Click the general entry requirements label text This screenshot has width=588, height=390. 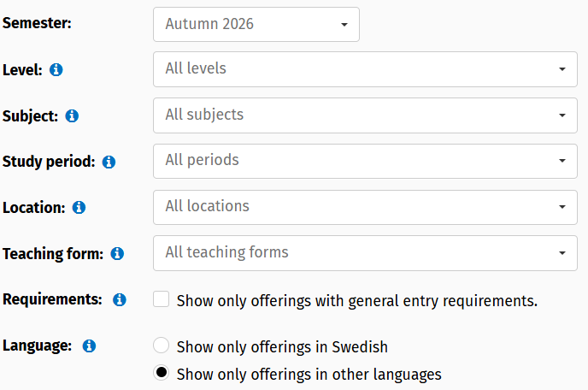(356, 300)
